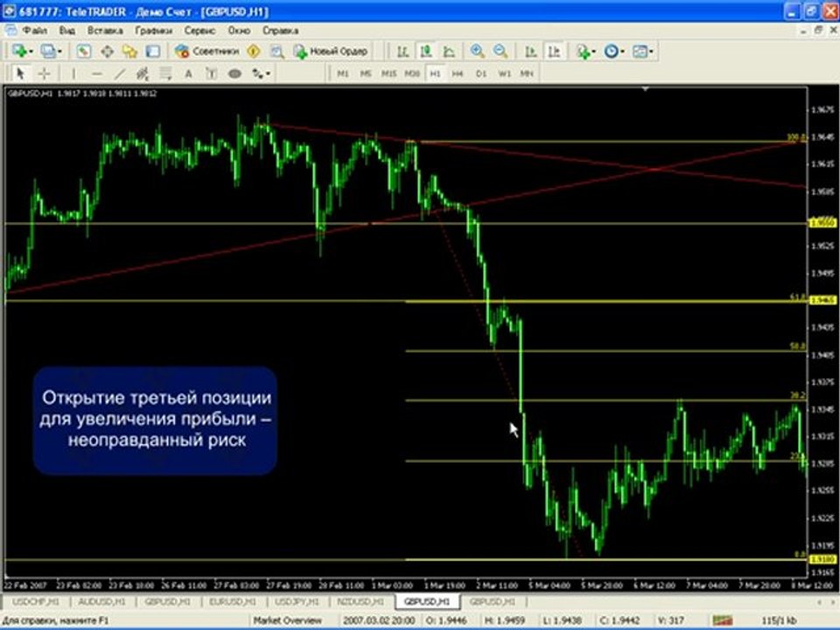Viewport: 840px width, 630px height.
Task: Open the Файл menu
Action: tap(35, 31)
